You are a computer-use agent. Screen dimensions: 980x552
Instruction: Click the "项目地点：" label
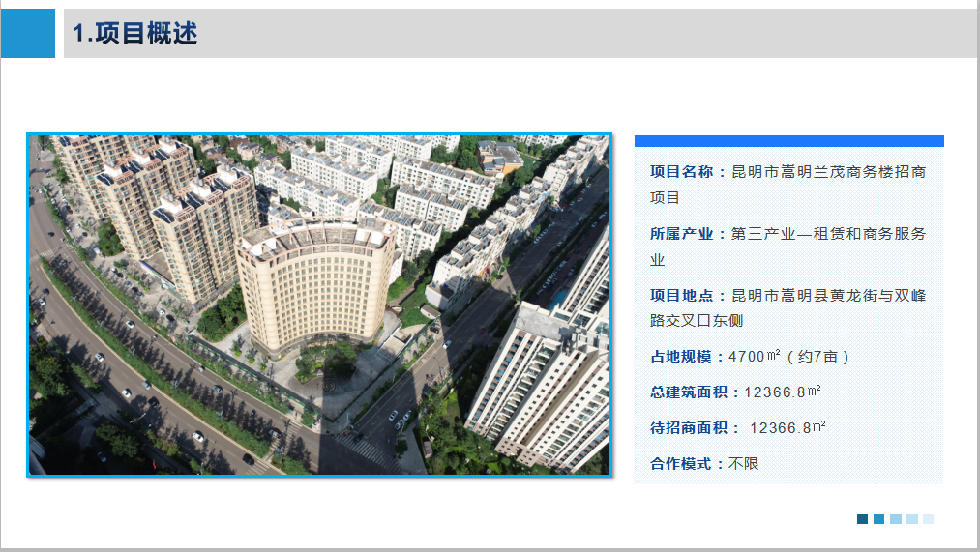pos(690,296)
